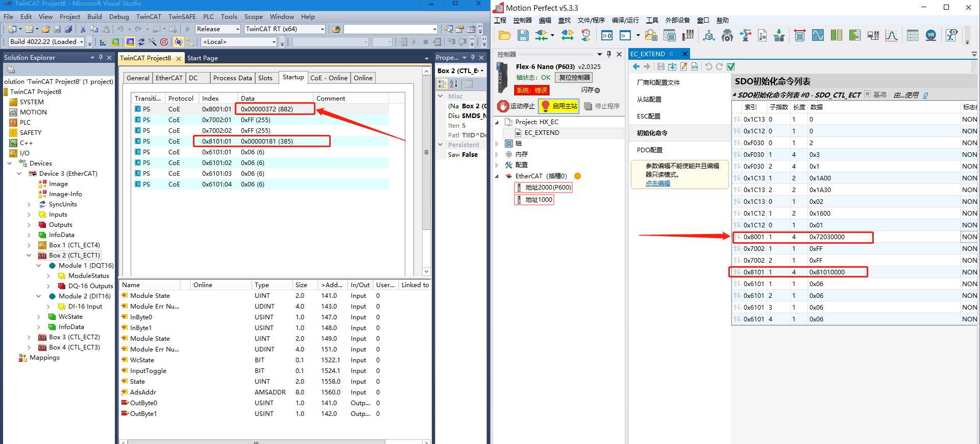980x444 pixels.
Task: Click Reload Devices icon in TwinCAT toolbar
Action: click(x=141, y=42)
